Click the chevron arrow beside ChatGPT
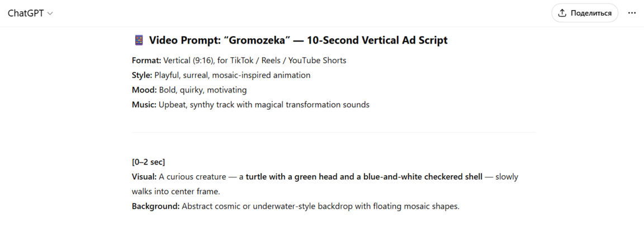644x225 pixels. (50, 13)
